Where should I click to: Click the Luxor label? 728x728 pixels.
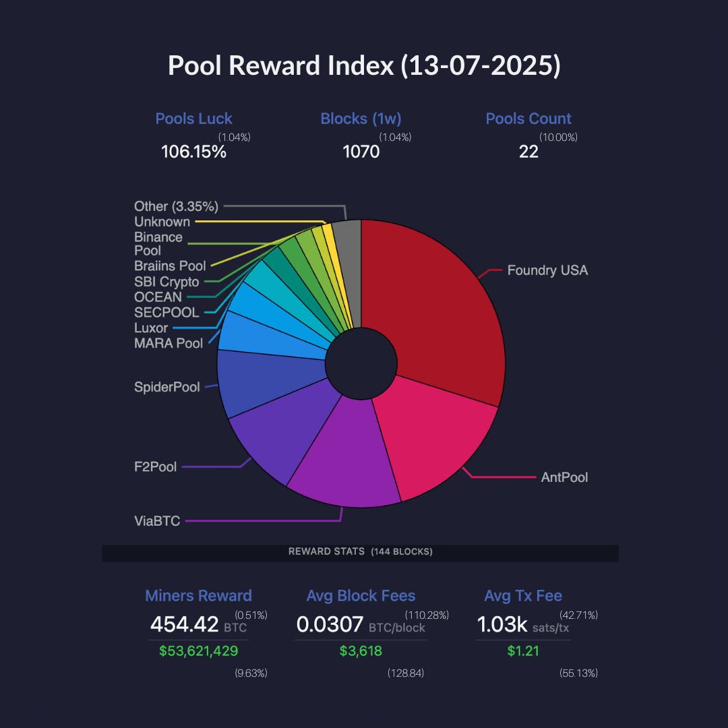coord(151,328)
